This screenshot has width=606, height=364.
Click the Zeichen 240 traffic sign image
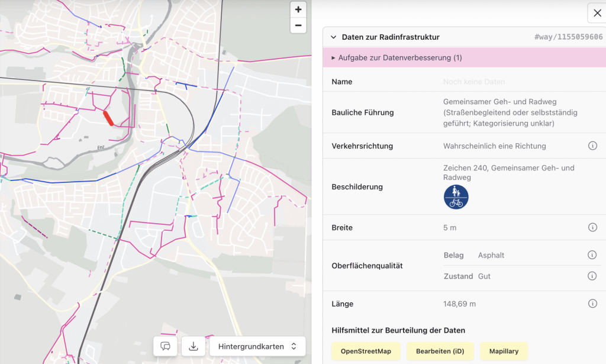point(456,197)
